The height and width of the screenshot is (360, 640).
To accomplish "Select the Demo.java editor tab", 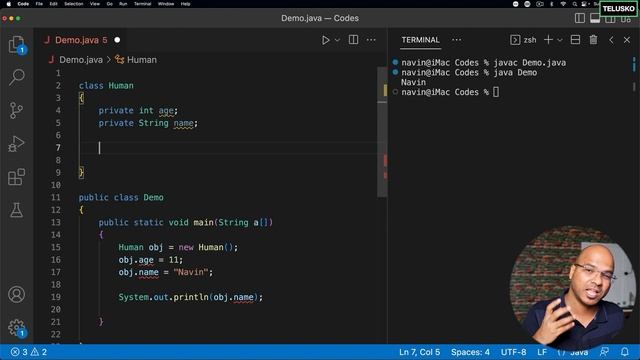I will point(82,40).
